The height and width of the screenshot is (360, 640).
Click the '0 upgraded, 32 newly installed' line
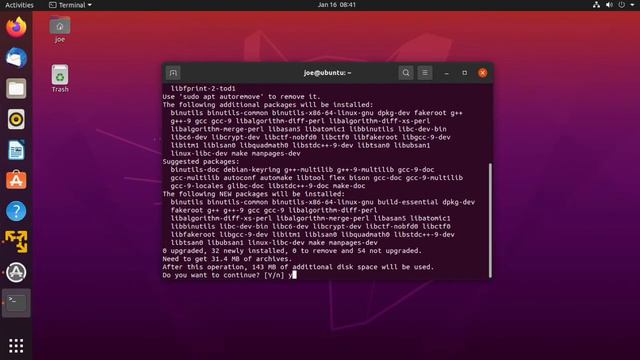(292, 251)
